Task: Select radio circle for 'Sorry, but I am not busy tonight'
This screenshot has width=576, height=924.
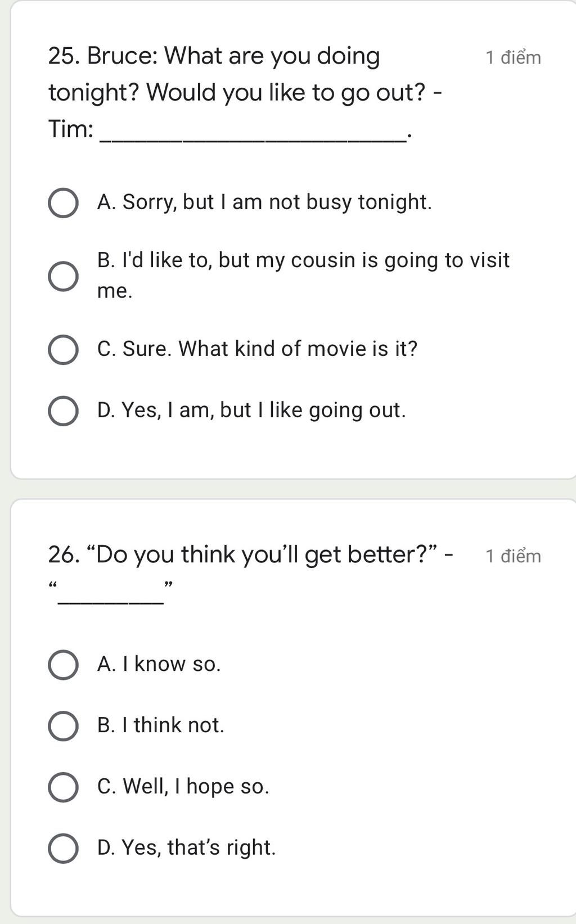Action: coord(63,203)
